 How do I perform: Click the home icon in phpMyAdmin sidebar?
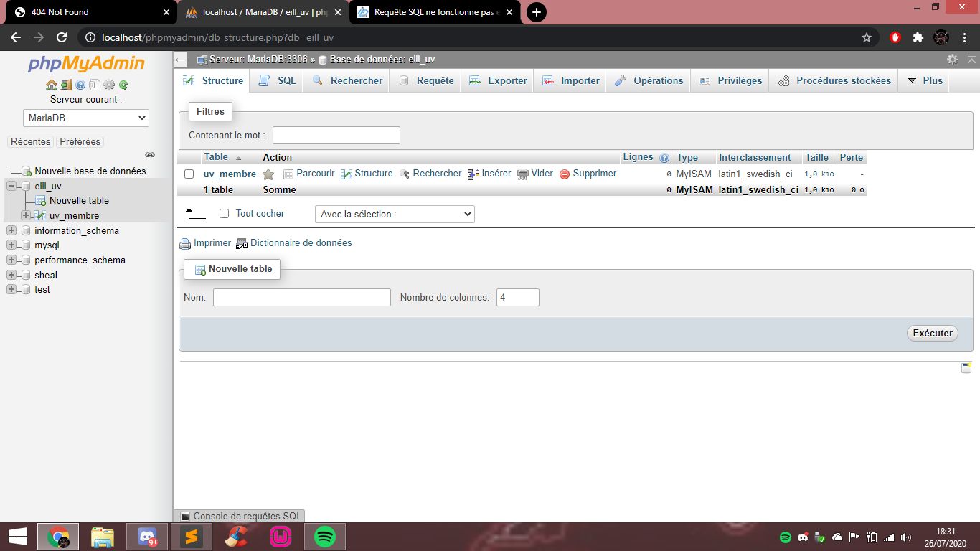point(51,85)
